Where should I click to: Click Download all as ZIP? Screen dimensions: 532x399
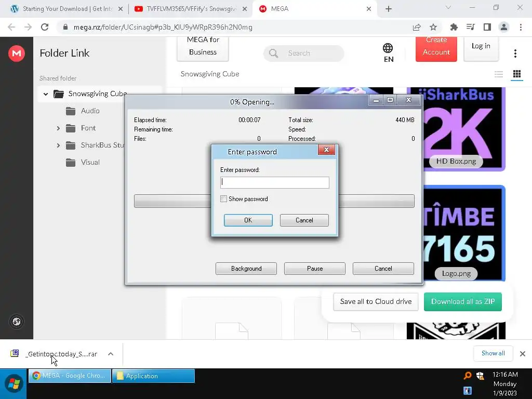tap(463, 302)
